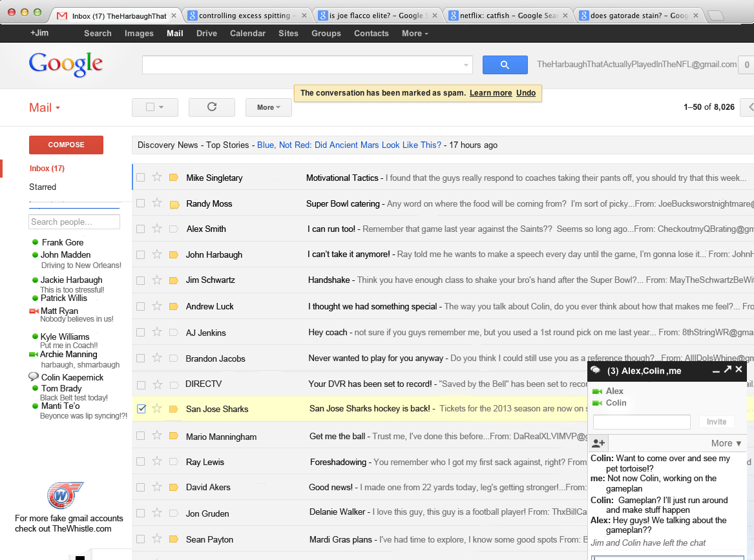Check the Ray Lewis email checkbox
Image resolution: width=754 pixels, height=560 pixels.
(x=140, y=461)
